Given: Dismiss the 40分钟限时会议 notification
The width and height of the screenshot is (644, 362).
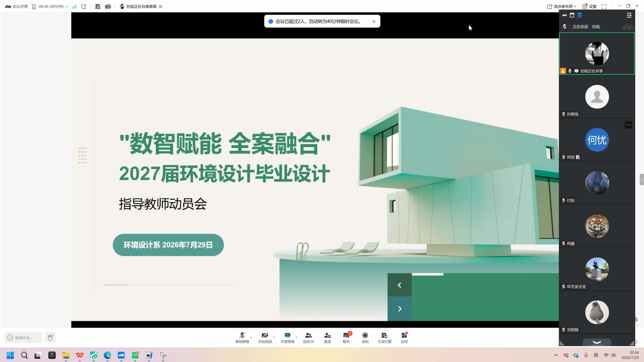Looking at the screenshot, I should click(374, 21).
